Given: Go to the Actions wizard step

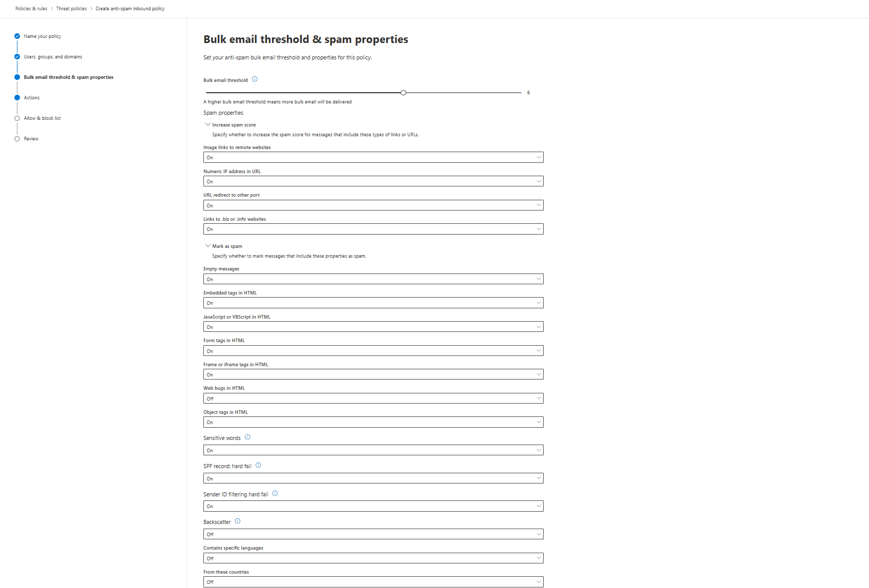Looking at the screenshot, I should pyautogui.click(x=31, y=98).
